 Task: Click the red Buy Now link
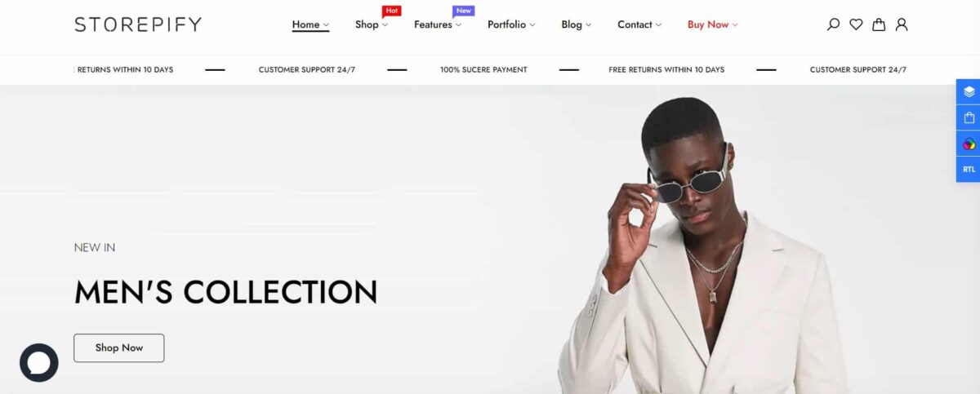tap(712, 24)
